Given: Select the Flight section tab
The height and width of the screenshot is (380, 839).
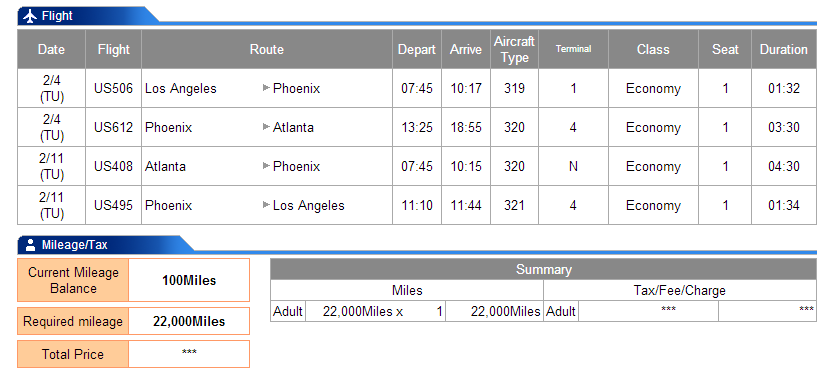Looking at the screenshot, I should tap(88, 16).
